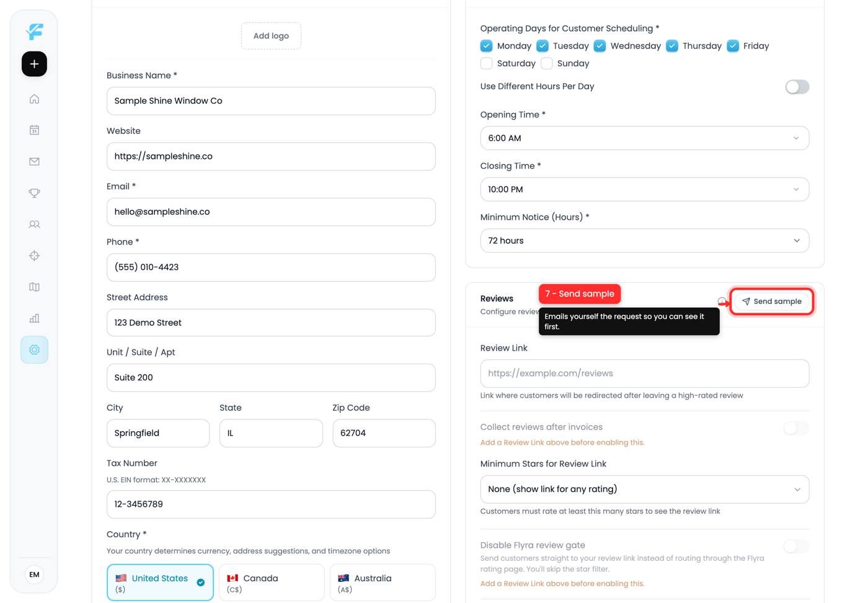
Task: Select Australia as country
Action: pos(383,583)
